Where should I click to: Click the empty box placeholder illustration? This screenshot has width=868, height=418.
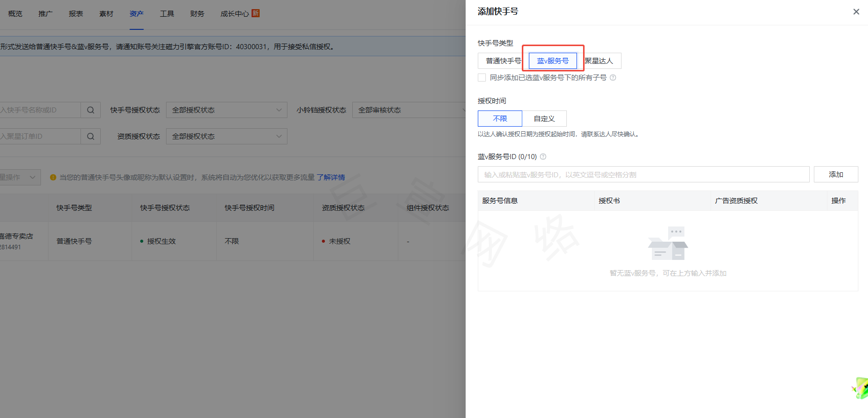coord(668,244)
